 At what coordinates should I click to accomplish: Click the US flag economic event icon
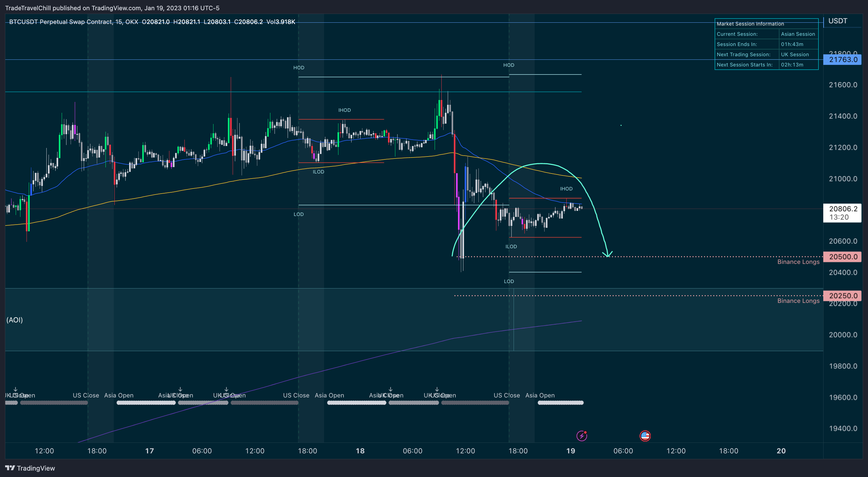[x=645, y=435]
